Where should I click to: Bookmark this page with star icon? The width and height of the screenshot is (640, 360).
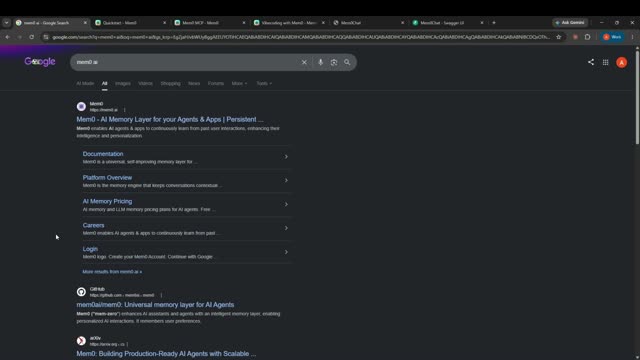click(x=558, y=37)
